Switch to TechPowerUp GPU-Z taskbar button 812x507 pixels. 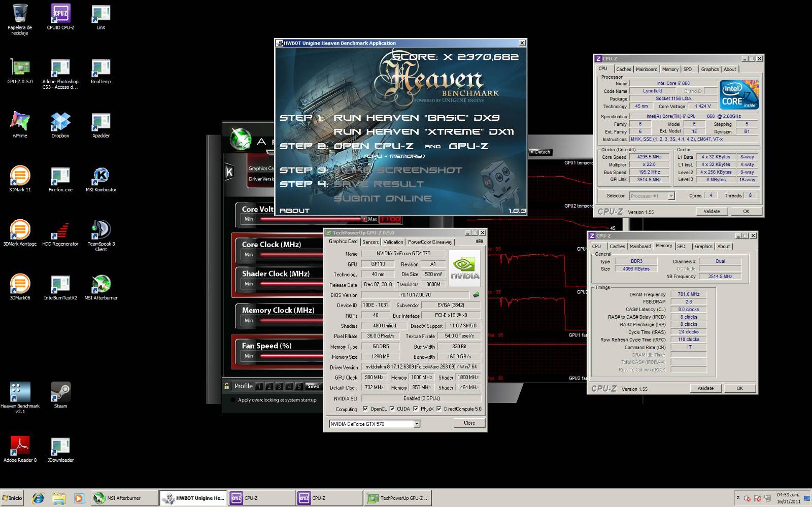(398, 498)
